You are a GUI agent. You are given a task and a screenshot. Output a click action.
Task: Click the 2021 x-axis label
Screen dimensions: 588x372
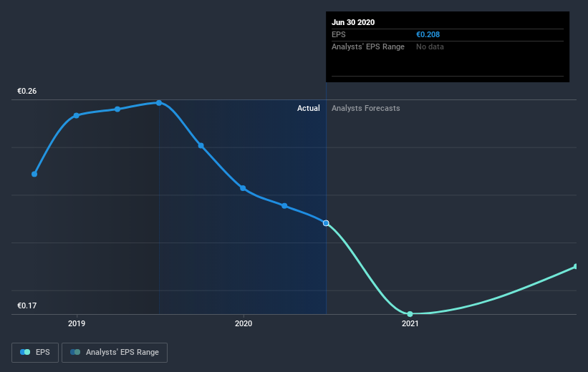[x=410, y=323]
